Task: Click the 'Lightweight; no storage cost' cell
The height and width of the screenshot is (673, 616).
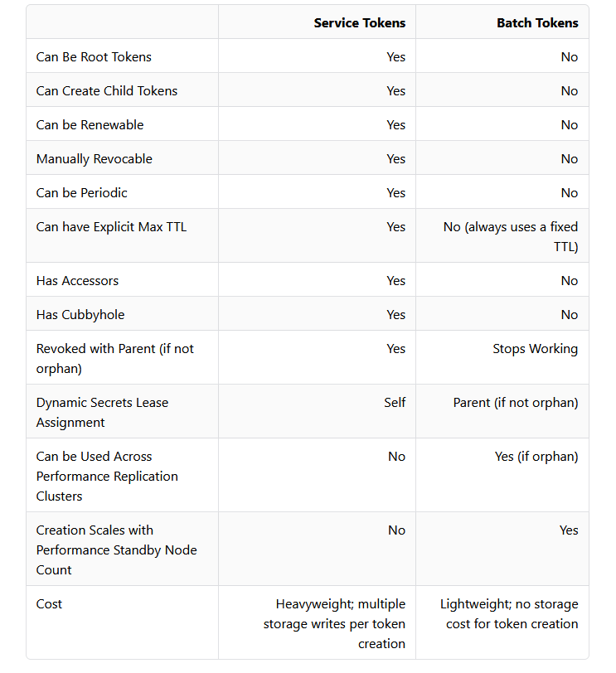Action: click(509, 613)
